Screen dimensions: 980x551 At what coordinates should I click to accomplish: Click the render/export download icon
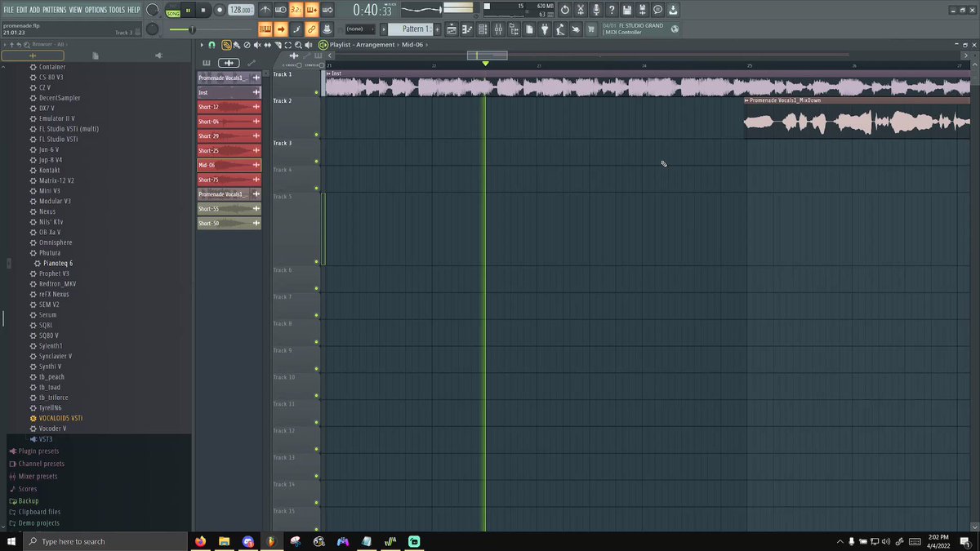pos(672,10)
